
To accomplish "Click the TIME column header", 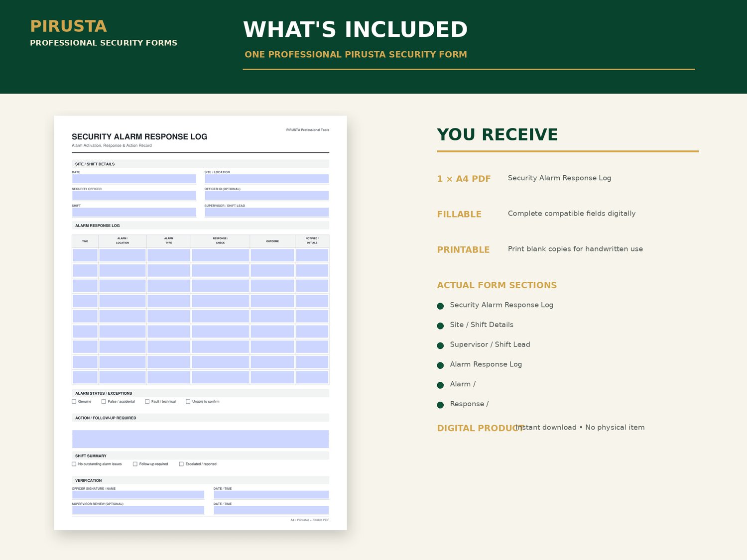I will pos(85,241).
